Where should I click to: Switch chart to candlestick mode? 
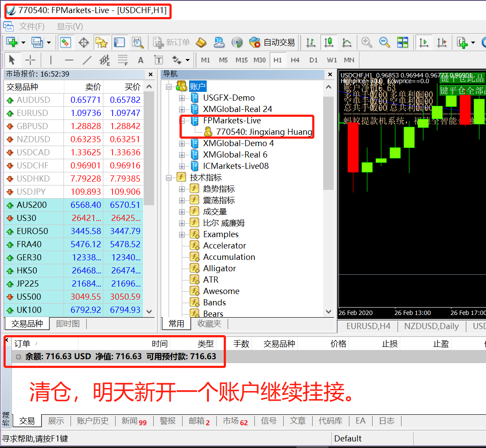(328, 42)
